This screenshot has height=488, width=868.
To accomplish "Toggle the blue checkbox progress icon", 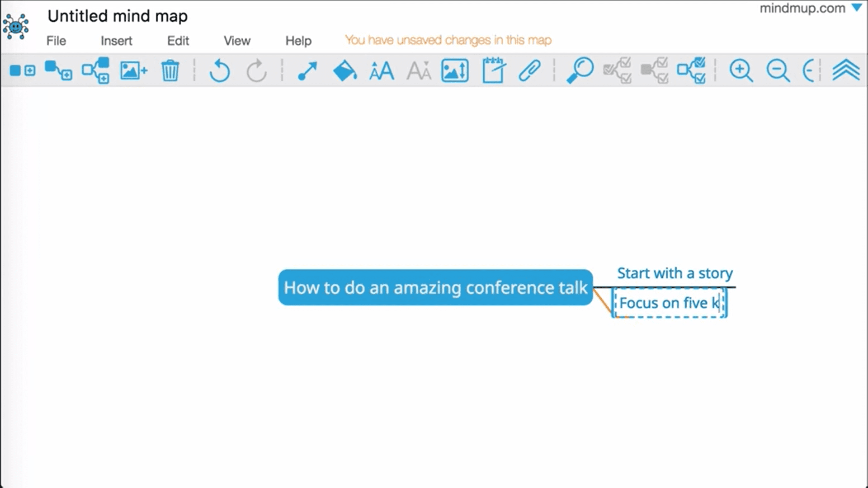I will click(691, 70).
